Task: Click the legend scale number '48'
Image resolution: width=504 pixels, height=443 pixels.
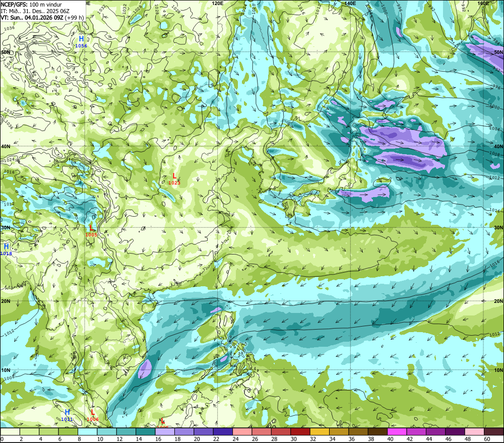Action: pos(468,439)
